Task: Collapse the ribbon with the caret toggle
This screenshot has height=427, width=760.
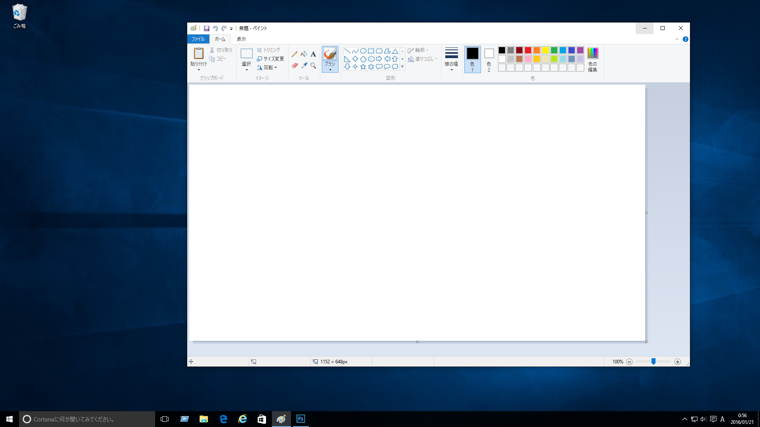Action: tap(677, 39)
